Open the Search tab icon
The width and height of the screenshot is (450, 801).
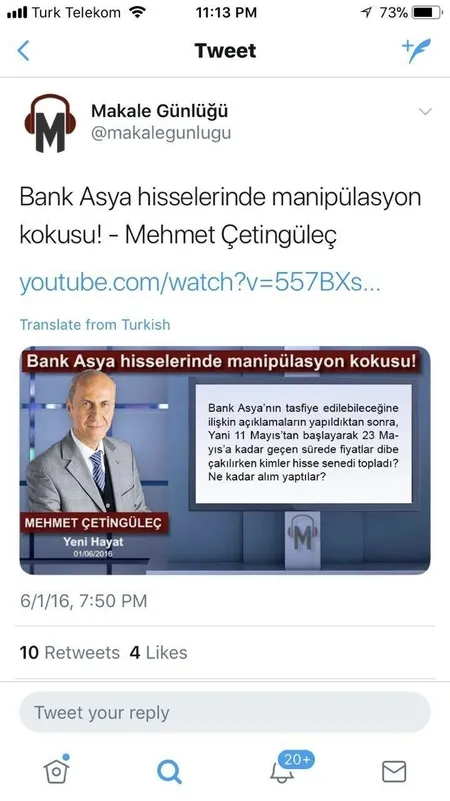[x=169, y=771]
